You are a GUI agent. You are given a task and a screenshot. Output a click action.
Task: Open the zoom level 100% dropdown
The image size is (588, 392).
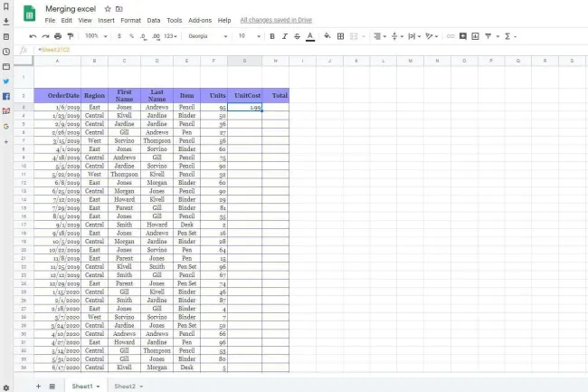[97, 36]
